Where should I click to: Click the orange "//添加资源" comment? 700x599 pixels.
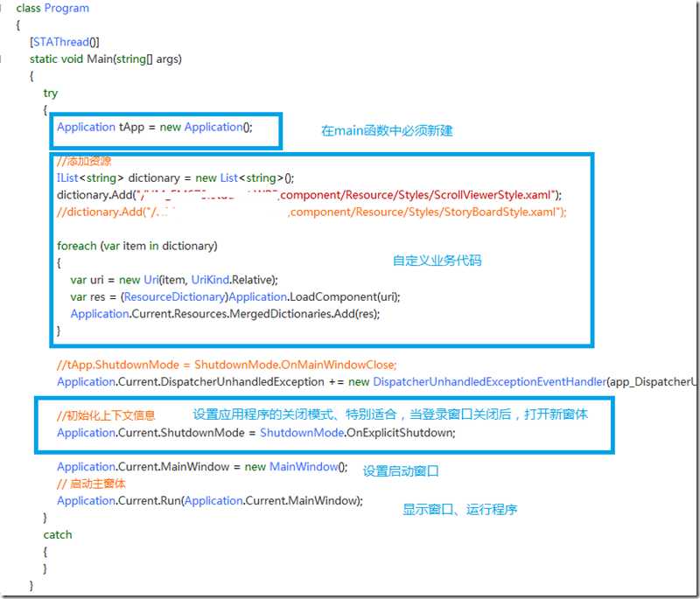point(84,161)
